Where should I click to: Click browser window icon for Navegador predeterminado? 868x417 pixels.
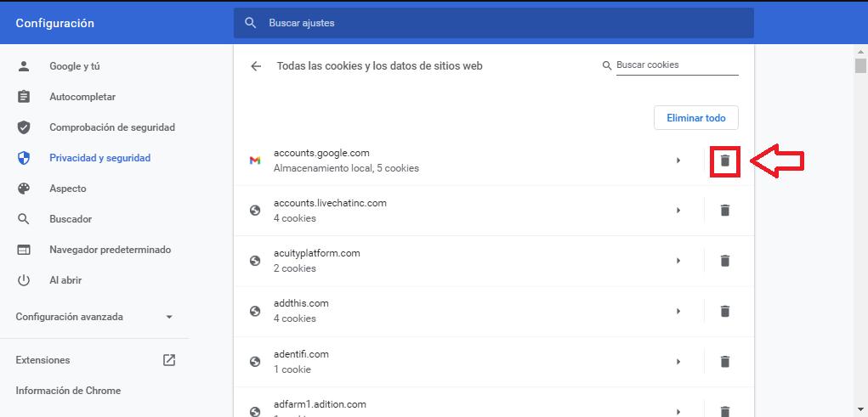pos(23,250)
